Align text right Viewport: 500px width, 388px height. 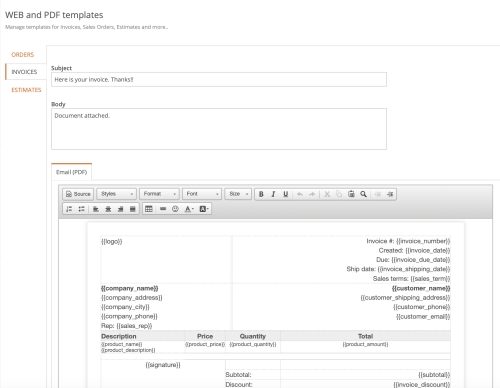click(120, 209)
